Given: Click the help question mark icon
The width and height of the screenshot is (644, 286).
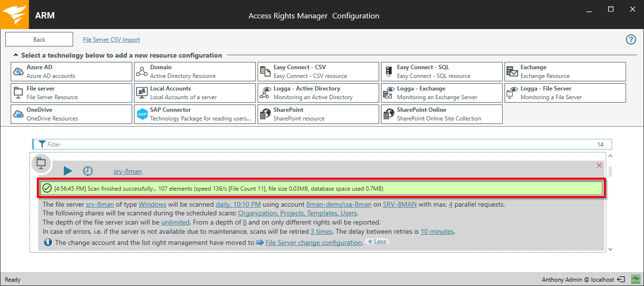Looking at the screenshot, I should click(631, 40).
